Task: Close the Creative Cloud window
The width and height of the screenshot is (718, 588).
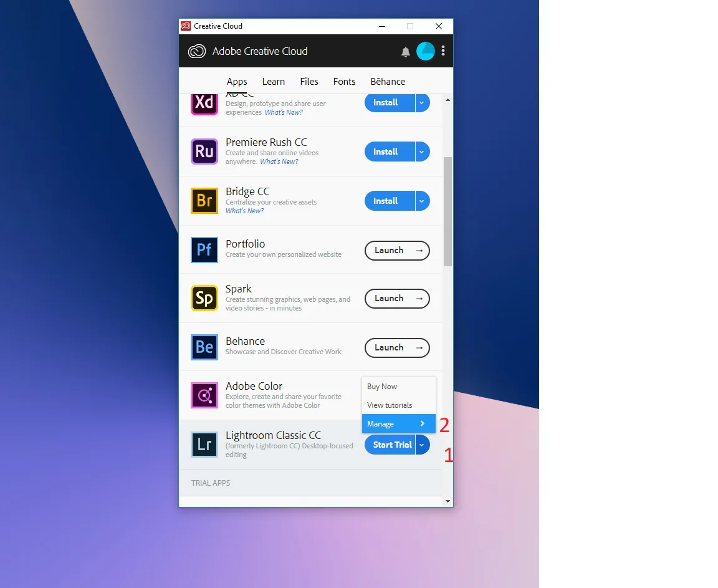Action: pos(439,26)
